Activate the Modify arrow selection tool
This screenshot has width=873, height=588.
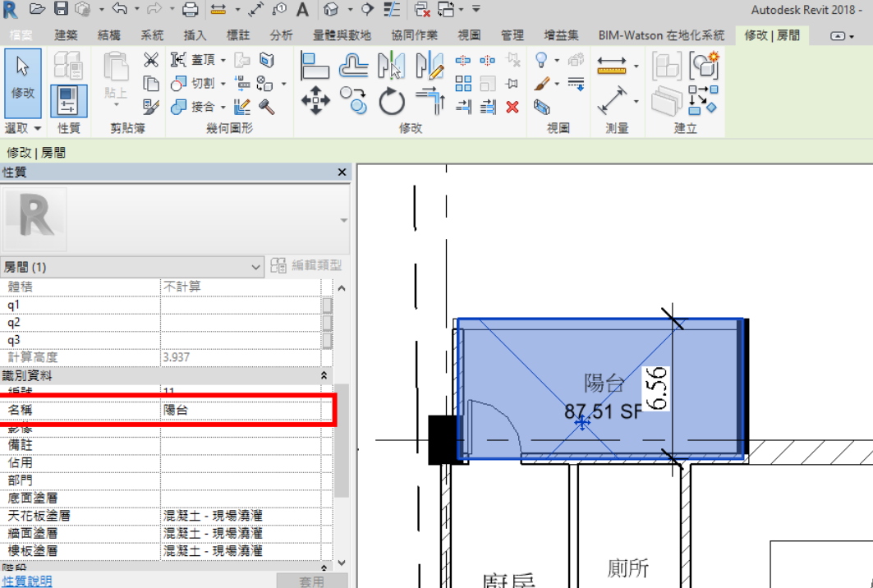(x=23, y=82)
